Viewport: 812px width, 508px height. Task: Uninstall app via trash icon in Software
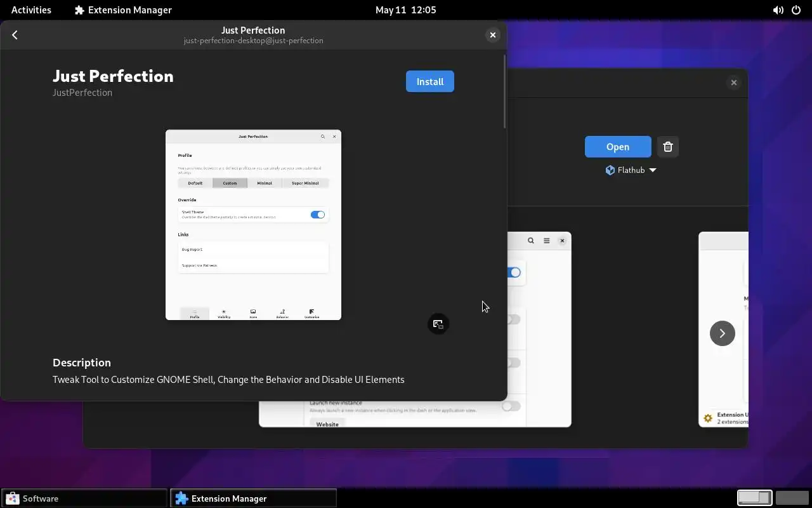pyautogui.click(x=667, y=147)
